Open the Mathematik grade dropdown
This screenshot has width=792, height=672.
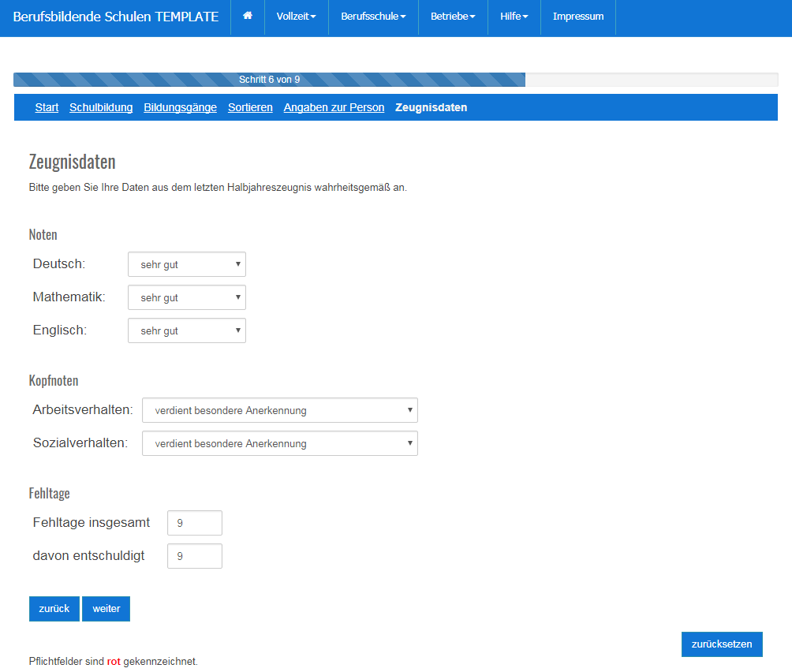186,297
